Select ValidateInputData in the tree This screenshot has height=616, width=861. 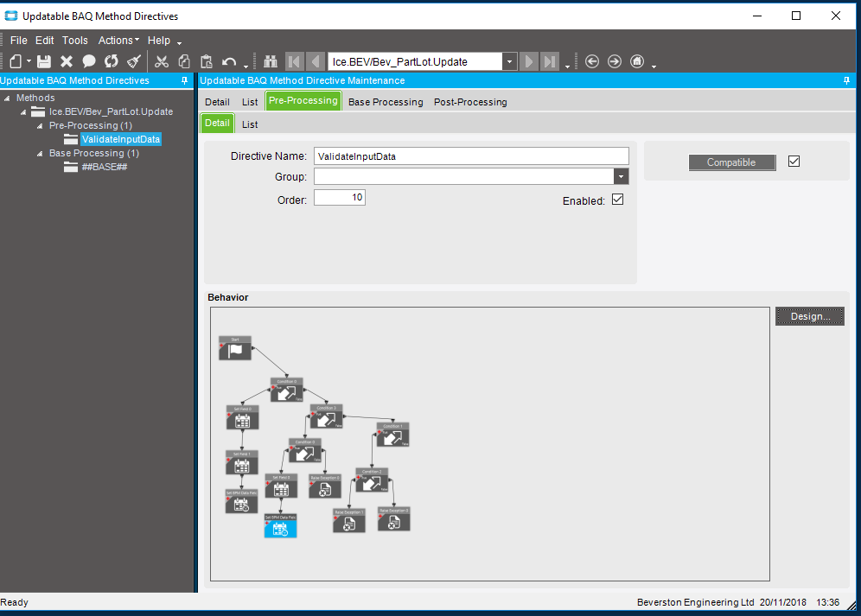tap(121, 139)
